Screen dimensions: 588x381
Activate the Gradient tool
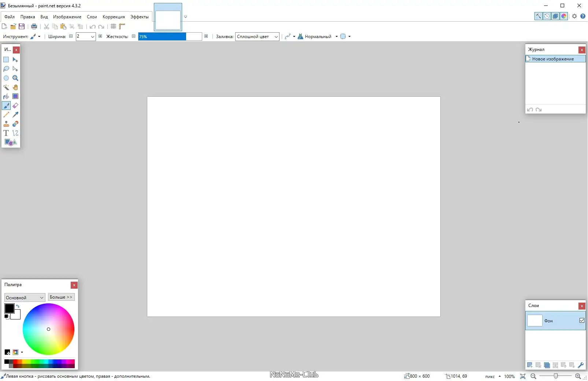15,96
